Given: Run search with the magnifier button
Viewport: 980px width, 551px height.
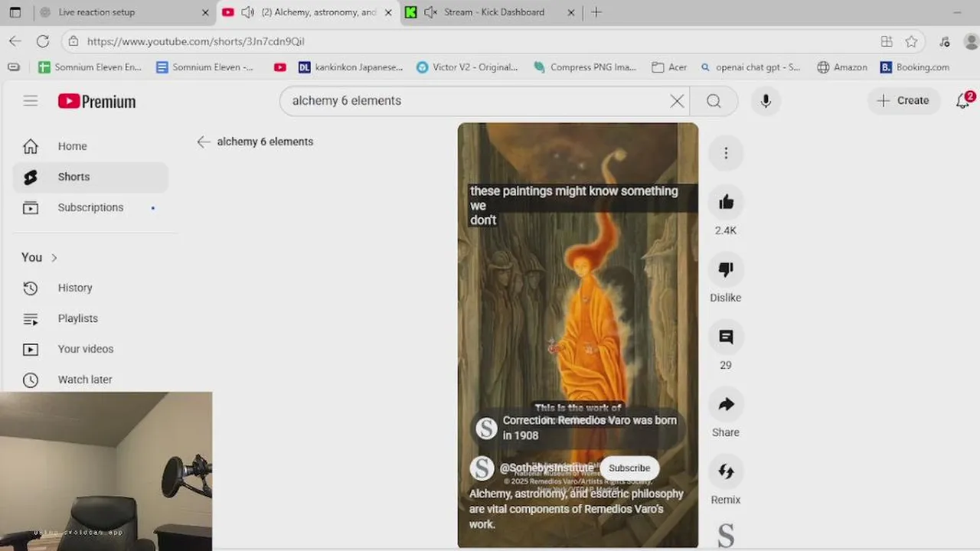Looking at the screenshot, I should pyautogui.click(x=714, y=101).
